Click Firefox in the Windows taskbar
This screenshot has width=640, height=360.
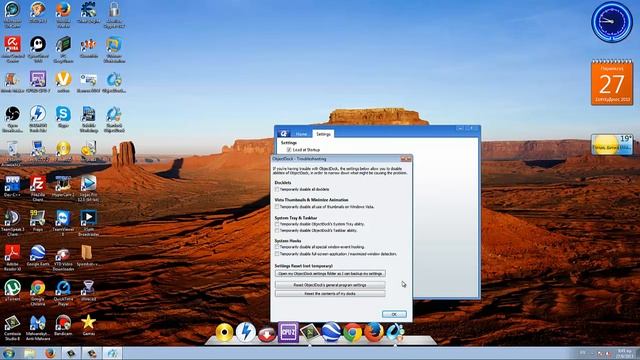50,353
